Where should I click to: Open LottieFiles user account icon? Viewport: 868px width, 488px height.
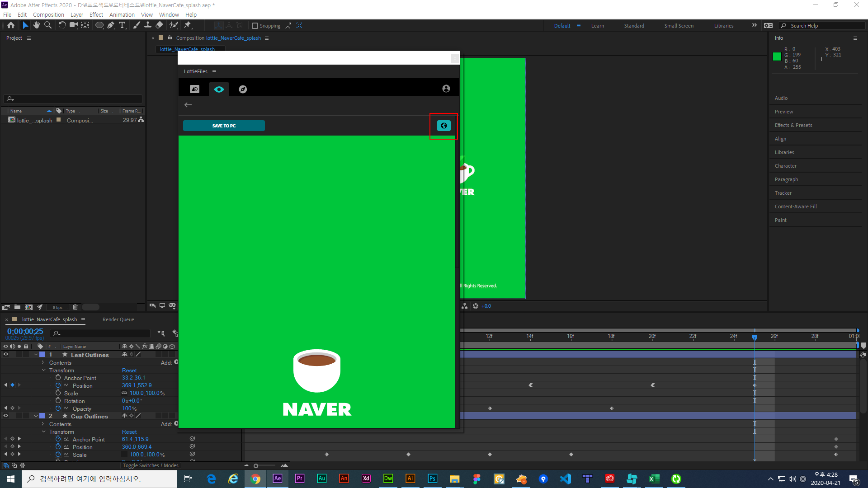click(446, 89)
